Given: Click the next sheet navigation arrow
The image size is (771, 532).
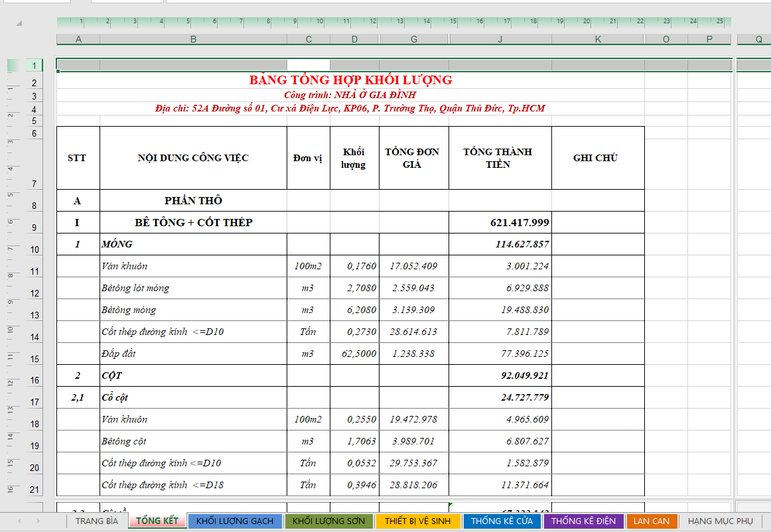Looking at the screenshot, I should tap(38, 521).
